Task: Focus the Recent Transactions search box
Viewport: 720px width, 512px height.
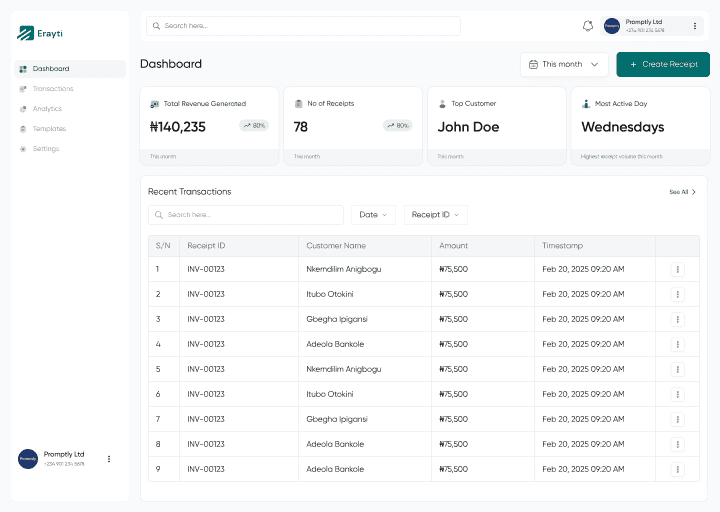Action: tap(245, 215)
